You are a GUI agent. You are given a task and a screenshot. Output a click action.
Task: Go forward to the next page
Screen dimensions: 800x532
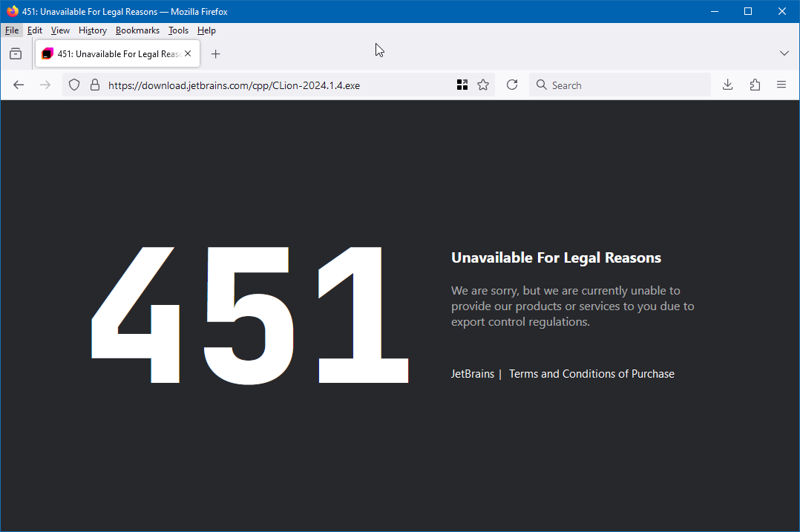45,85
